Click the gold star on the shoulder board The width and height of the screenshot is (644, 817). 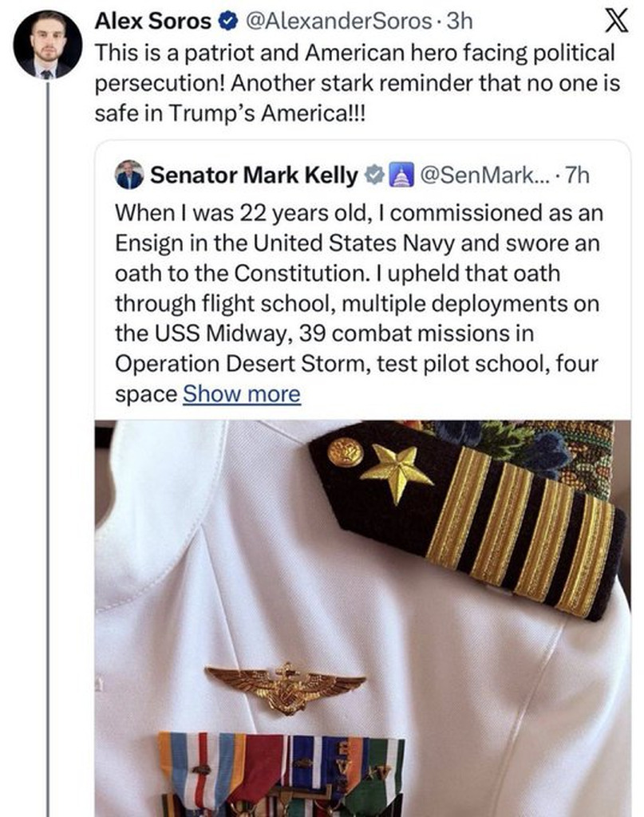tap(397, 468)
